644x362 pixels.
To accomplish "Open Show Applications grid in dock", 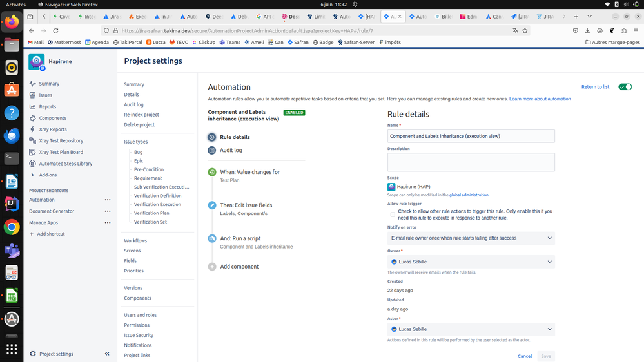I will pyautogui.click(x=12, y=349).
